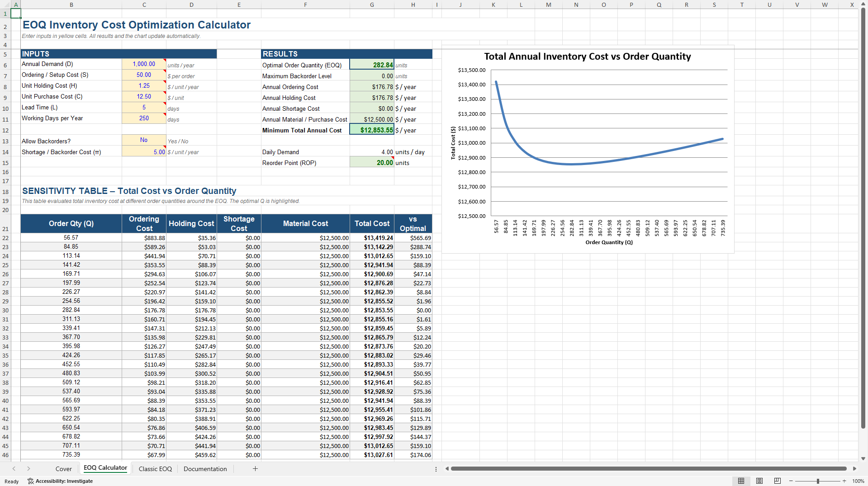
Task: Switch to Normal view in the status bar
Action: [741, 481]
